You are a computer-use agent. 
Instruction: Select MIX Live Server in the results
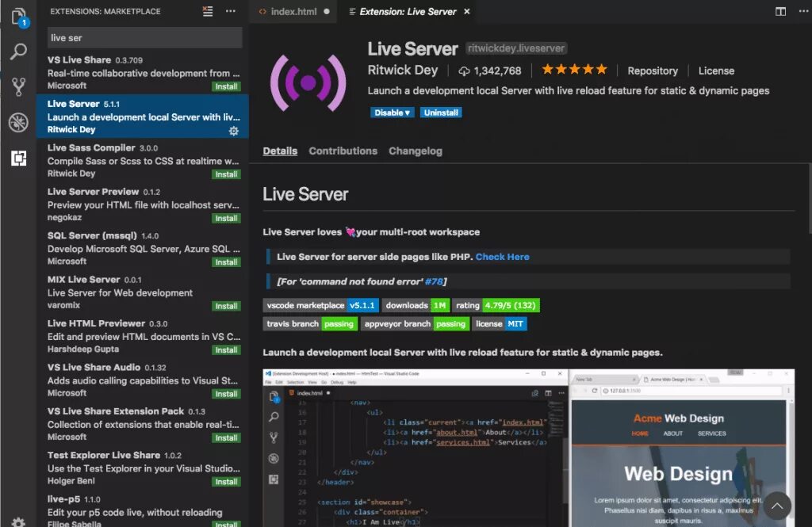143,292
